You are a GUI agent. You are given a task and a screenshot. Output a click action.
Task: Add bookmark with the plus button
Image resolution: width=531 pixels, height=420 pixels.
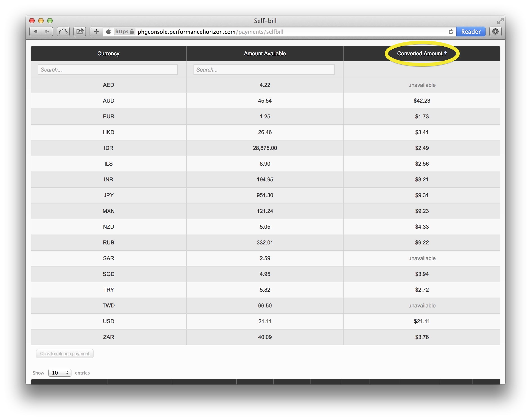click(96, 32)
